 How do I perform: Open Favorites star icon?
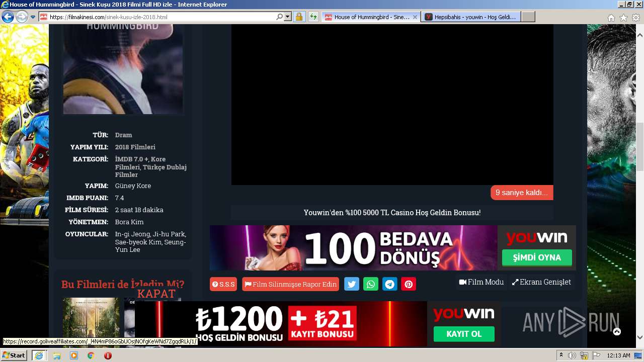[623, 17]
